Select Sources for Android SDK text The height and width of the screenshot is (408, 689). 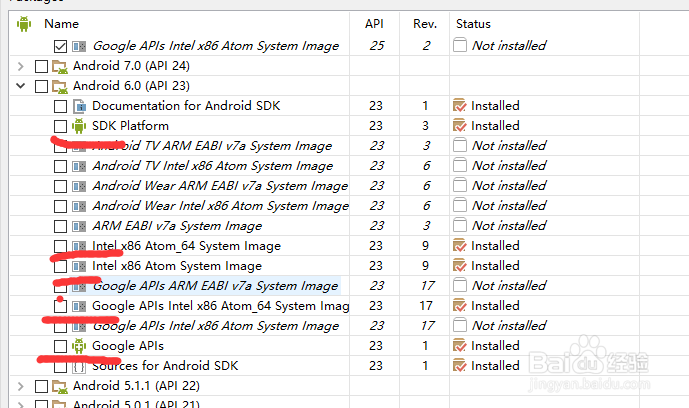click(165, 366)
